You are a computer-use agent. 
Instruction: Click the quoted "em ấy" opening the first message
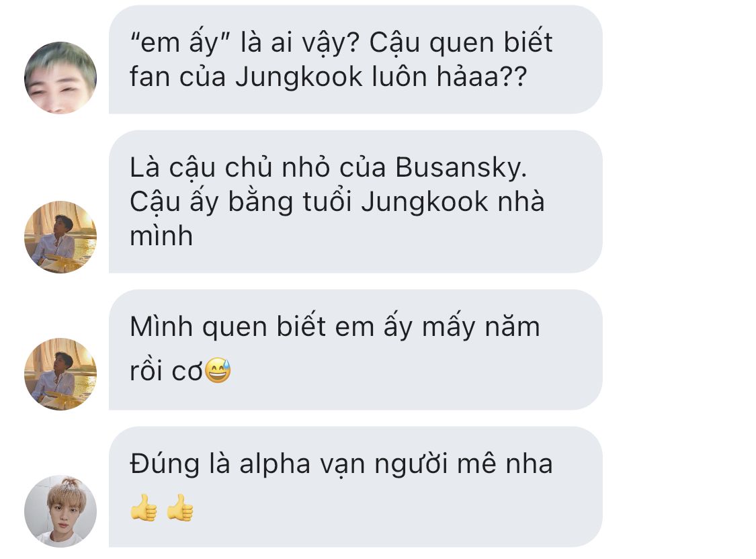pos(179,44)
